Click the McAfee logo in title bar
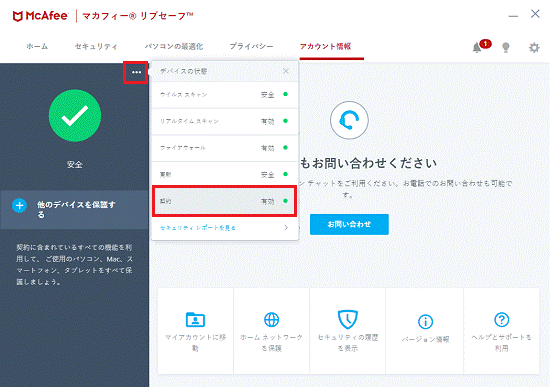Image resolution: width=550 pixels, height=387 pixels. tap(40, 16)
